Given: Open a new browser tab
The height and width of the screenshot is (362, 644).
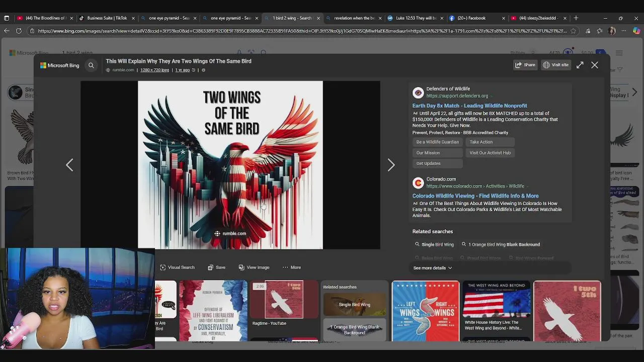Looking at the screenshot, I should pos(576,18).
